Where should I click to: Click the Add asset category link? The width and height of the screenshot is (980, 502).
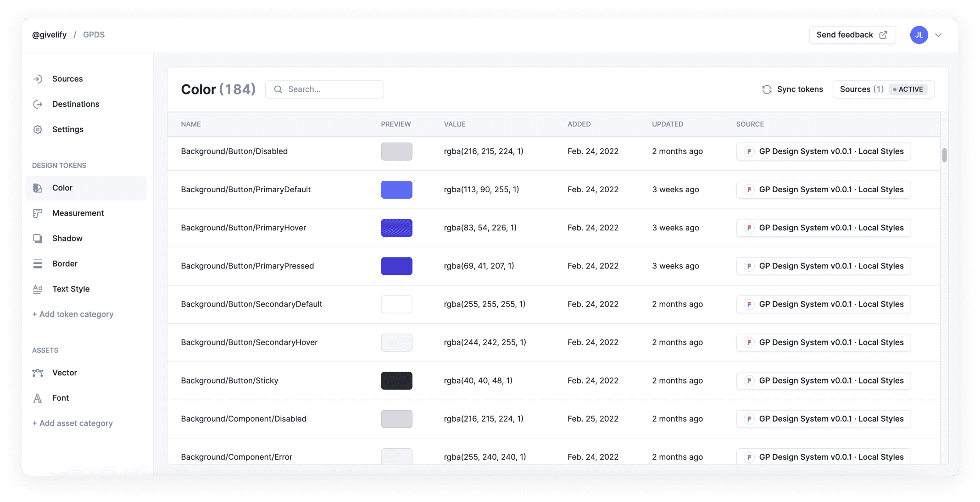(x=72, y=423)
